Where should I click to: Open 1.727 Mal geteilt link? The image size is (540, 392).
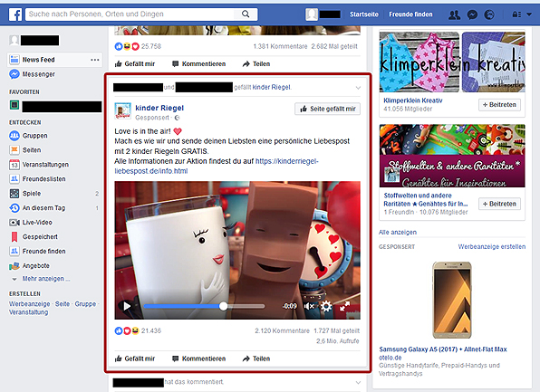pyautogui.click(x=336, y=330)
